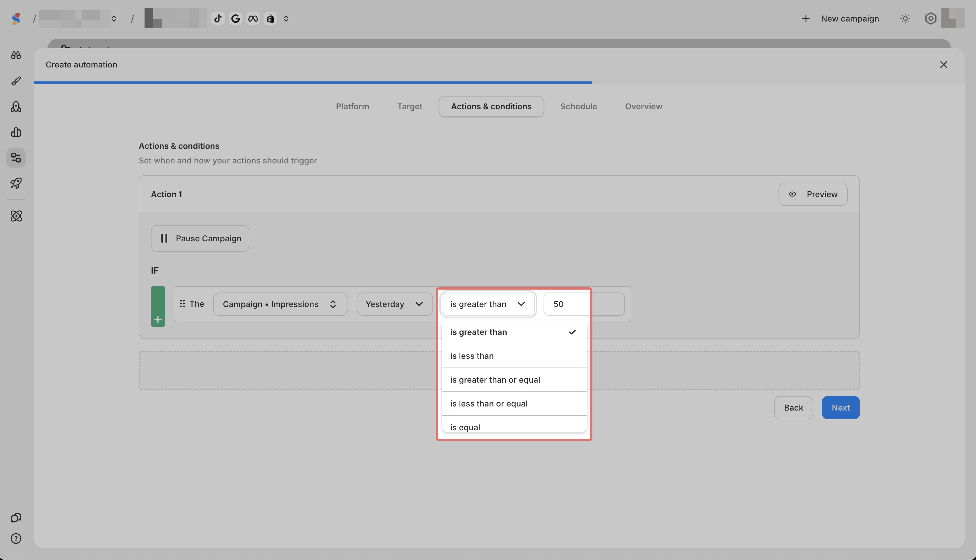The width and height of the screenshot is (976, 560).
Task: Open the rocket launch sidebar icon
Action: [x=16, y=183]
